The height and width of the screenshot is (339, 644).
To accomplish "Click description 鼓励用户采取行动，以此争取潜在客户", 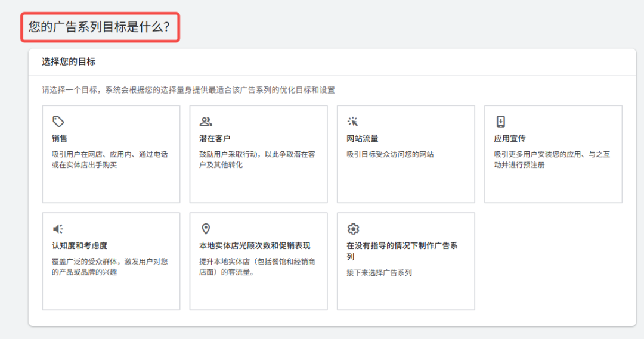I will (258, 160).
